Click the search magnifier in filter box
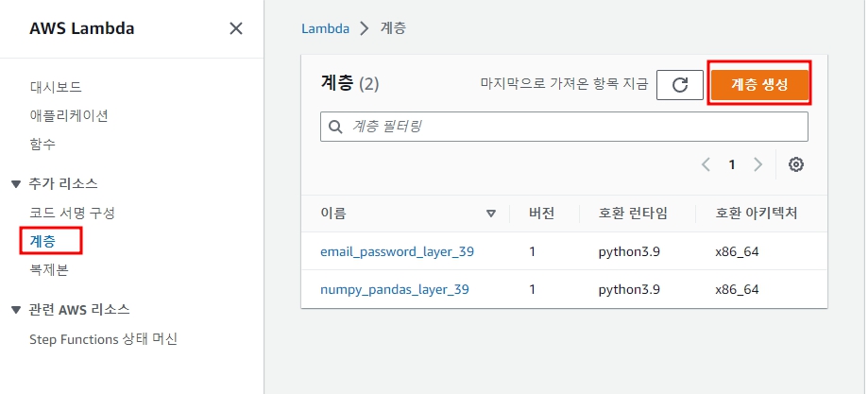 click(335, 127)
